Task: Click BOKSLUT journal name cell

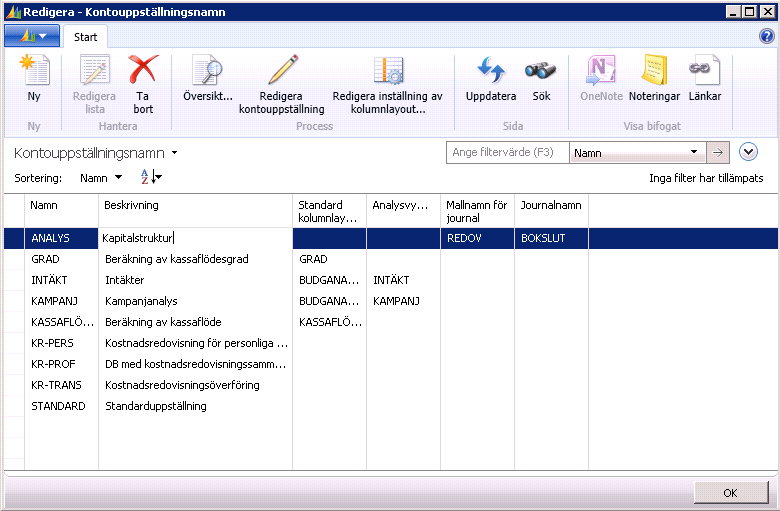Action: (x=551, y=238)
